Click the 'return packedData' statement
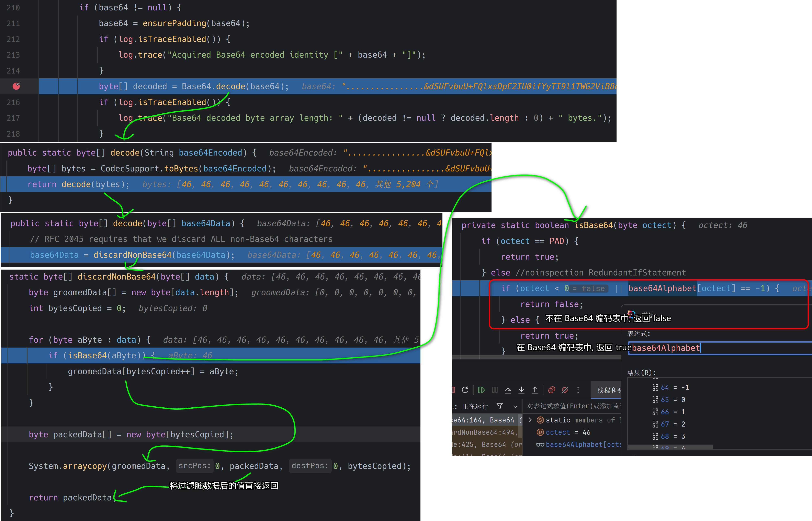This screenshot has width=812, height=521. [72, 498]
